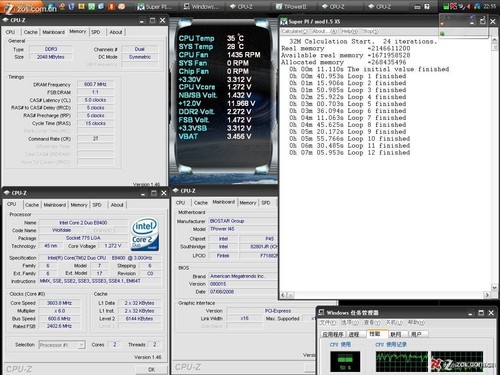Click Manufacturer value BIOSTAR Group
This screenshot has width=500, height=375.
coord(243,221)
